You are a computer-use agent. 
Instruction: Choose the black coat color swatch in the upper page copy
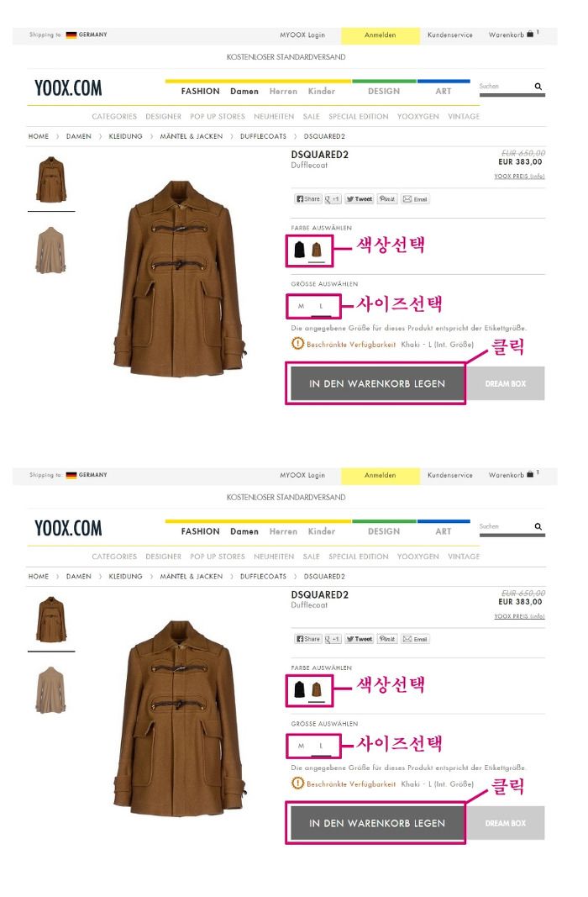coord(299,250)
